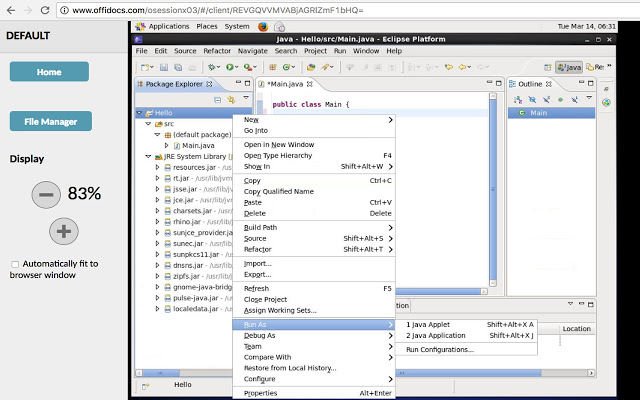The image size is (640, 400).
Task: Collapse the JRE System Library node
Action: coord(149,156)
